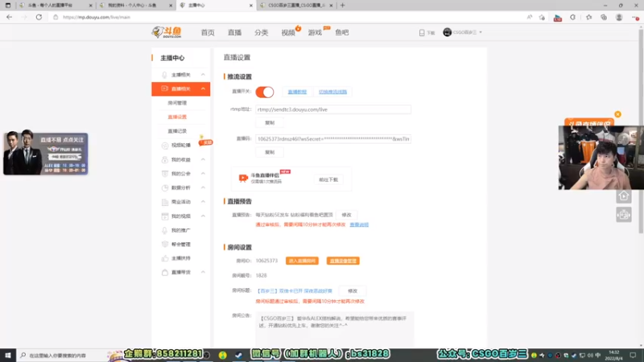Expand the 直播带货 section chevron
The width and height of the screenshot is (644, 362).
click(203, 272)
